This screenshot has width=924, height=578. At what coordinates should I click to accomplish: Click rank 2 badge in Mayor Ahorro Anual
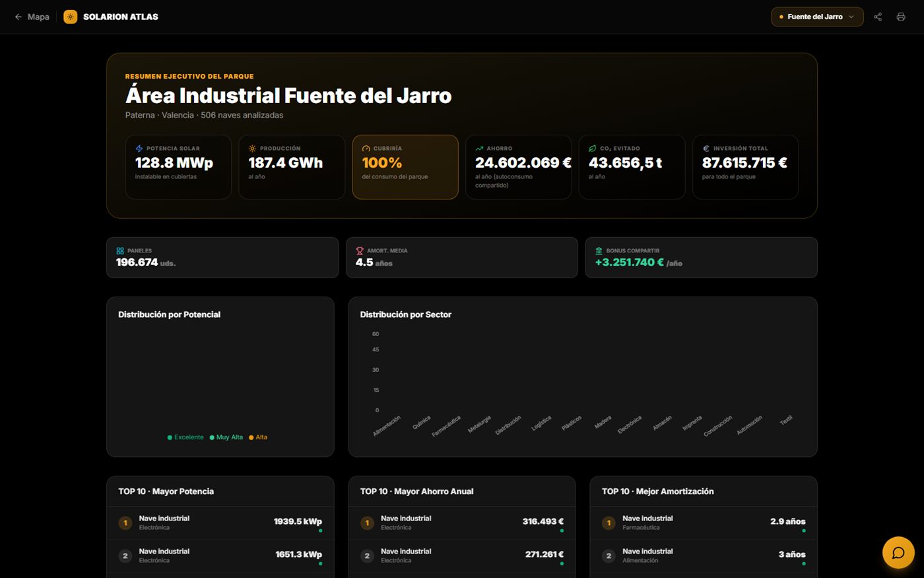coord(367,556)
